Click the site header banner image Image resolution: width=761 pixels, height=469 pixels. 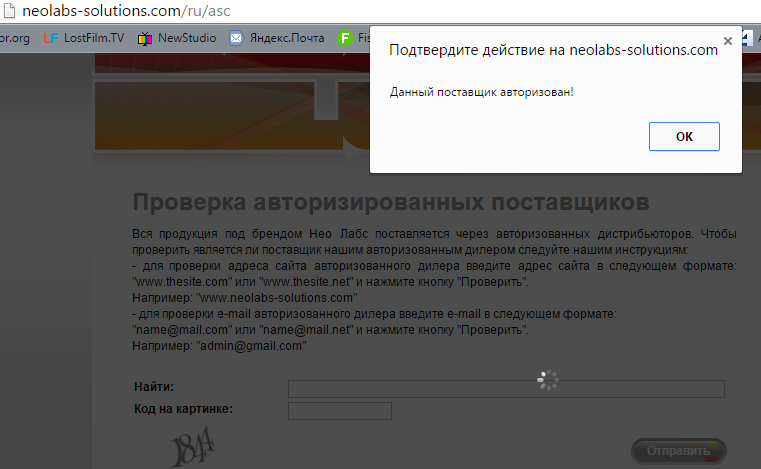pyautogui.click(x=230, y=112)
